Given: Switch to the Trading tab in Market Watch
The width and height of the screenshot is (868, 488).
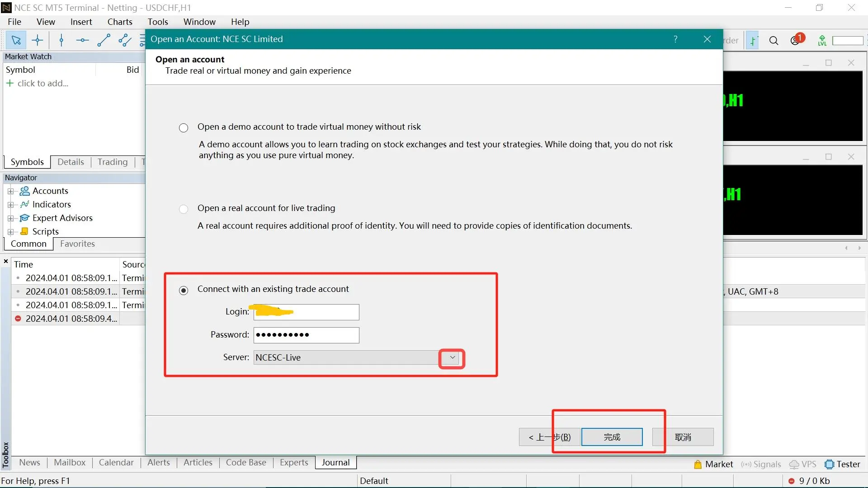Looking at the screenshot, I should [x=113, y=162].
